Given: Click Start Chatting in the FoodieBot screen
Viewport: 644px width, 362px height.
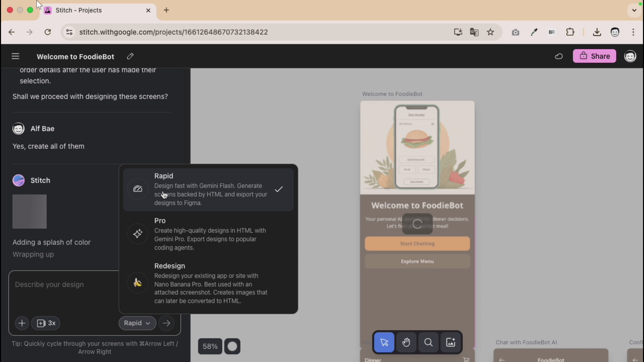Looking at the screenshot, I should click(x=417, y=243).
